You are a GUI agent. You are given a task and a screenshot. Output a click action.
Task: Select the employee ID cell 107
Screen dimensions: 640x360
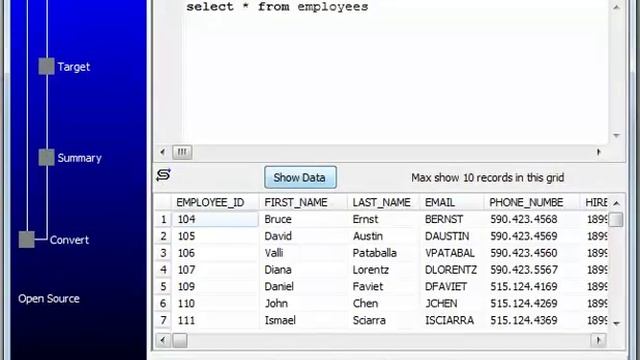click(x=215, y=270)
